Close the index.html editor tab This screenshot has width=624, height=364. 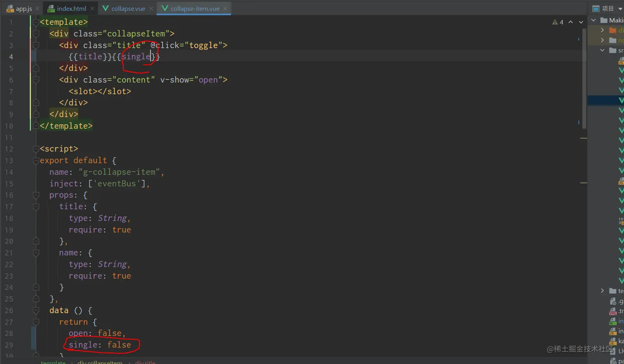point(92,8)
